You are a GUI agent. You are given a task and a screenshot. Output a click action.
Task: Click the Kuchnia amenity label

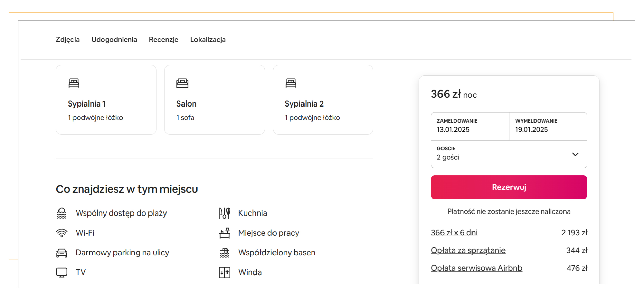point(252,213)
